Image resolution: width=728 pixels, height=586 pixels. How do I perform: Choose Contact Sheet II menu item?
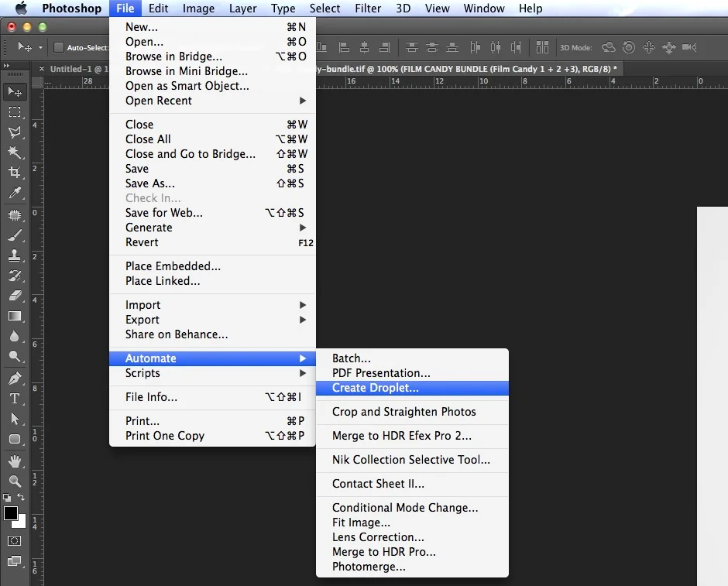tap(412, 484)
